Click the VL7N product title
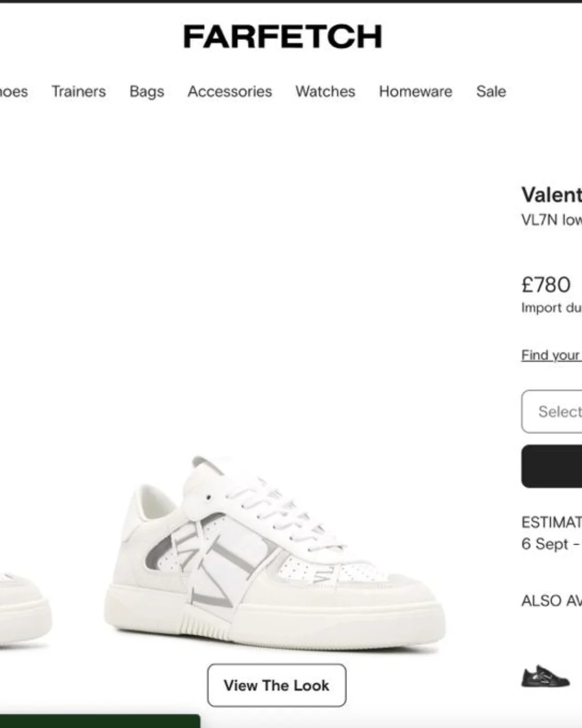582x728 pixels. tap(552, 220)
